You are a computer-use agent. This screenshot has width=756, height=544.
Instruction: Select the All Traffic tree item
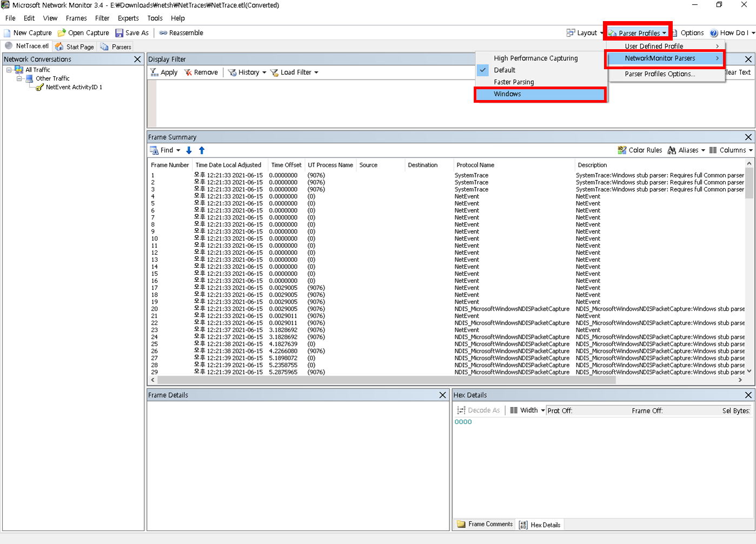pos(38,70)
